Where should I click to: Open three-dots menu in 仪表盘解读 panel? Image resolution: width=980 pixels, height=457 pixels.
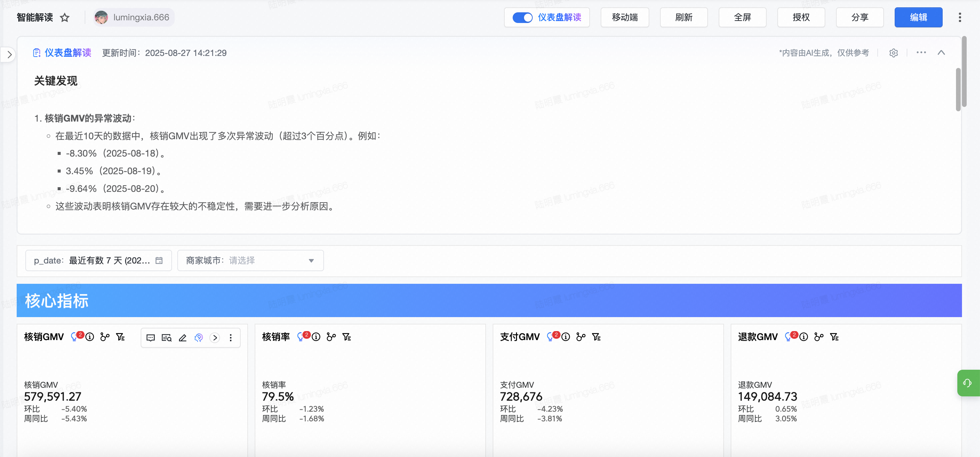[x=921, y=53]
